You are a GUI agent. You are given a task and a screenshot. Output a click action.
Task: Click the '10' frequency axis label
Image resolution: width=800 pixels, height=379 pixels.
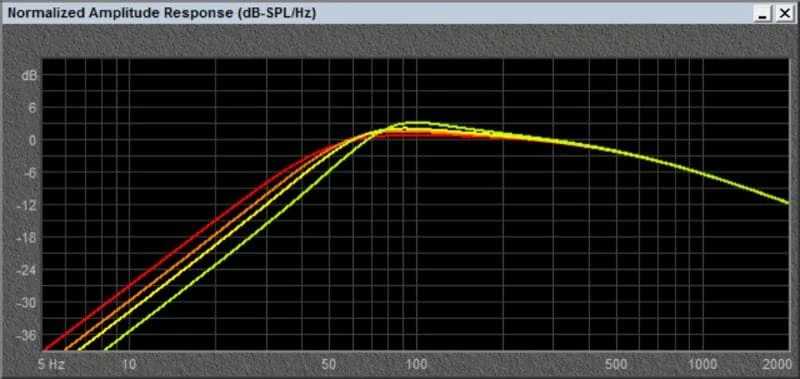tap(129, 364)
